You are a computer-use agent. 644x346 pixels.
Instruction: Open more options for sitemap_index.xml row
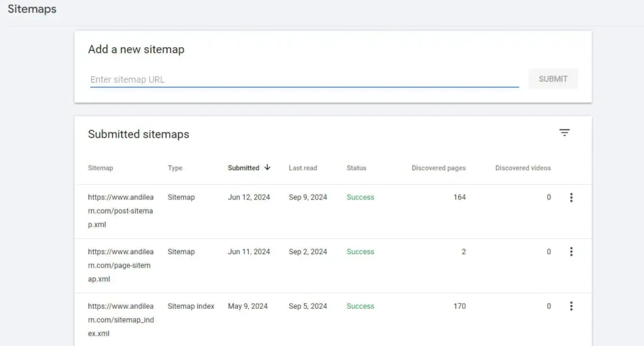(x=571, y=306)
